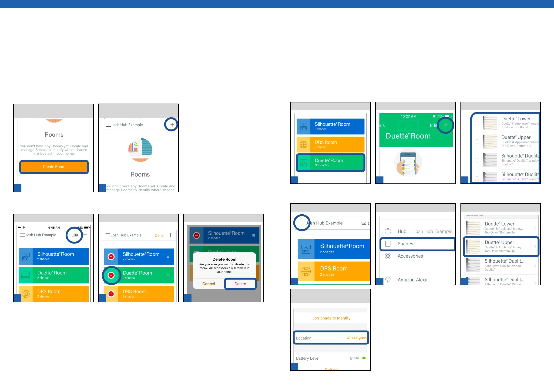This screenshot has height=392, width=554.
Task: Tap the Silhouette Room house icon on the 9:45 AM screen
Action: coord(26,257)
